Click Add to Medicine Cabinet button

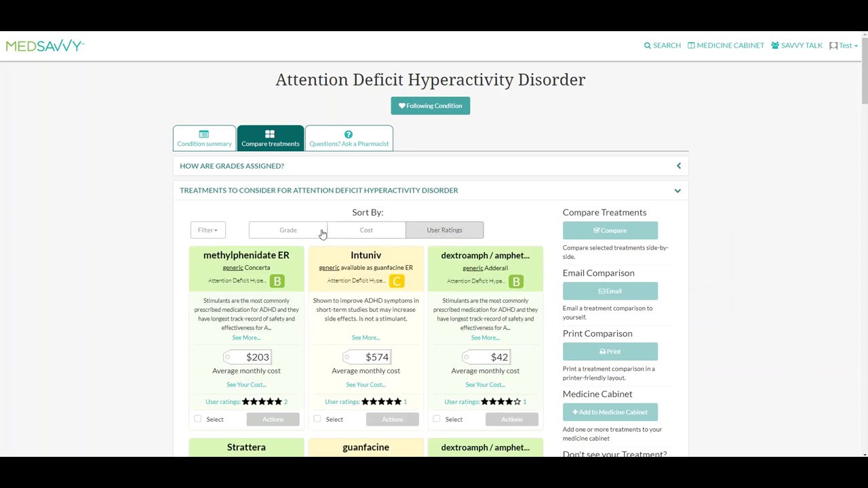pyautogui.click(x=610, y=412)
